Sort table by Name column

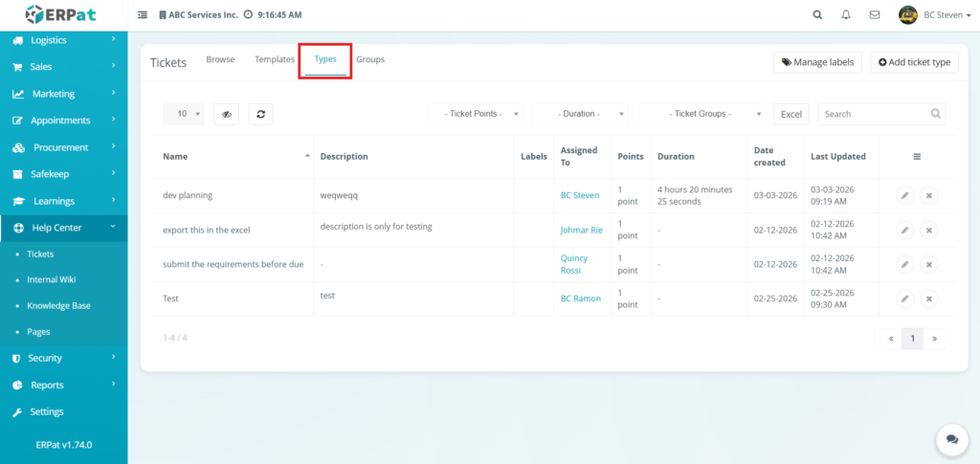click(234, 157)
